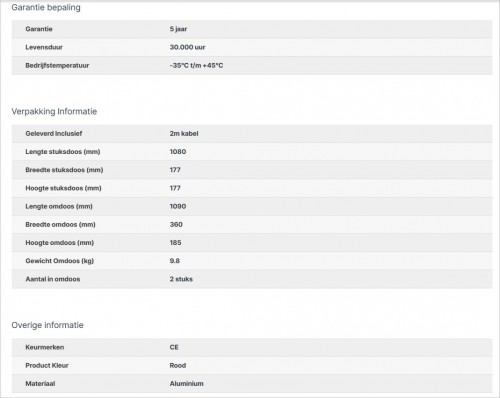Click the Lengte omdoos value 1090

coord(178,206)
